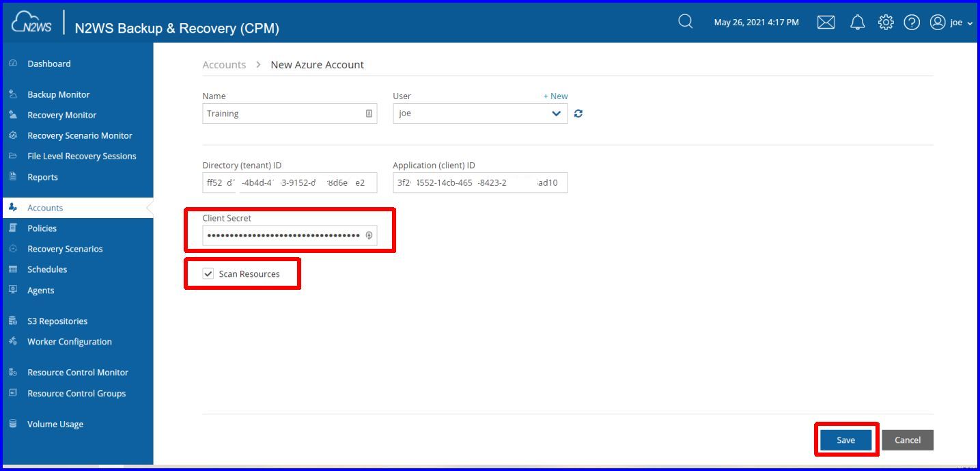
Task: Open Volume Usage in the sidebar
Action: tap(55, 425)
